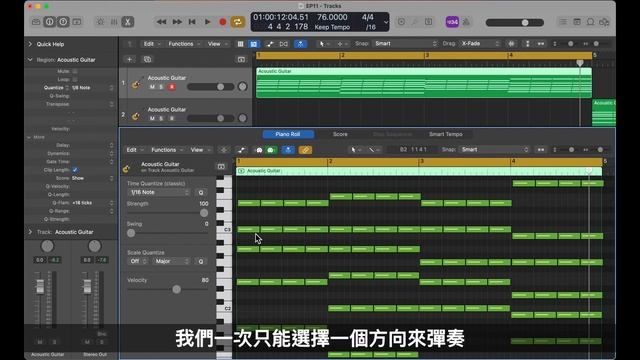Open the Piano Roll Functions menu

coord(167,150)
